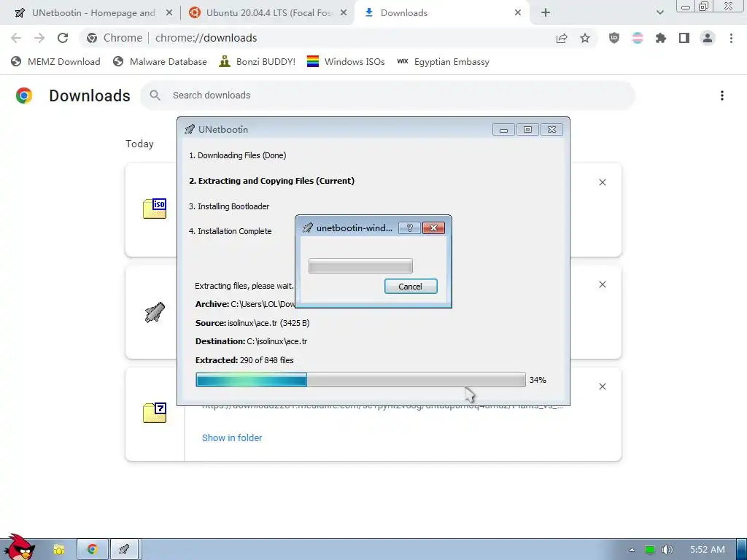Remove the first download from list
Screen dimensions: 747x560
[x=602, y=182]
